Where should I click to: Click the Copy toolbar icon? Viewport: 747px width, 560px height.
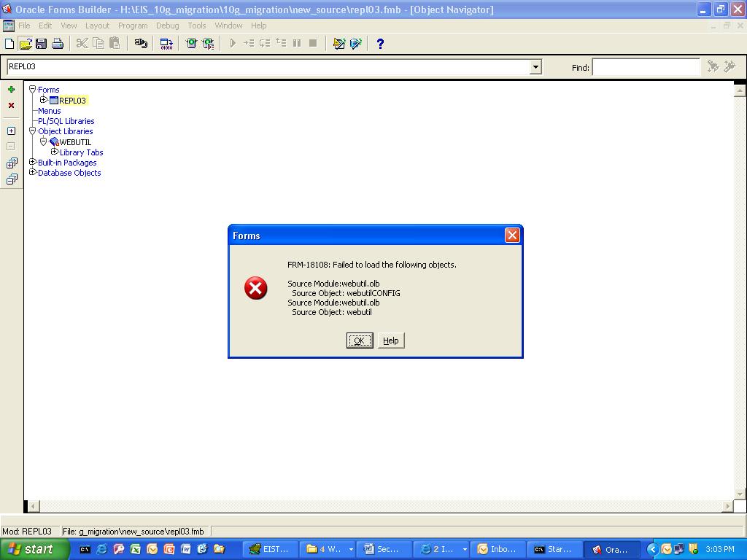98,44
